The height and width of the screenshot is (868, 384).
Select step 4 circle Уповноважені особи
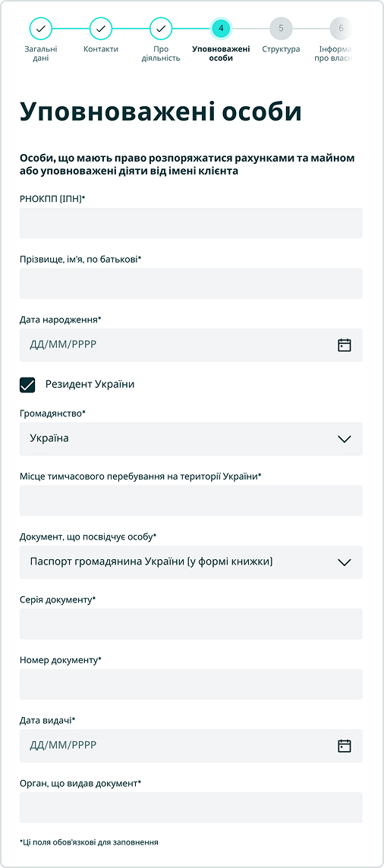221,28
